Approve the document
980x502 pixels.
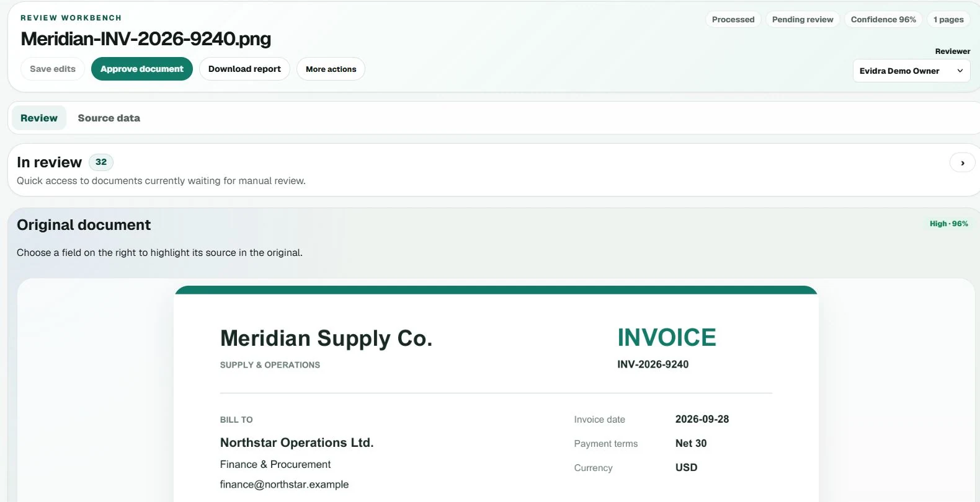(x=142, y=69)
